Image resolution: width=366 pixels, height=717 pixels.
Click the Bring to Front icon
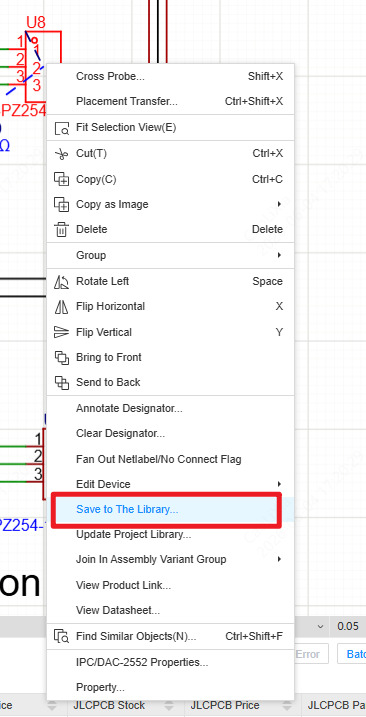click(x=61, y=357)
